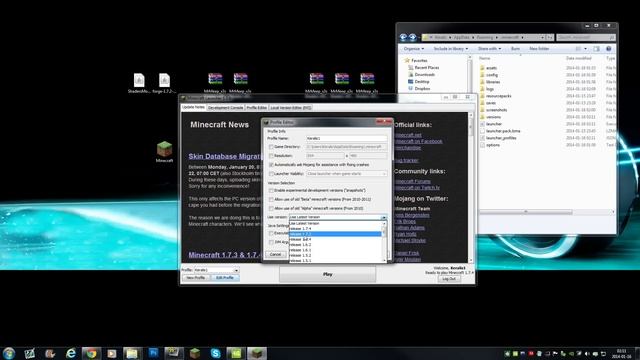Click the Play button in launcher
Screen dimensions: 640x360
pos(327,274)
